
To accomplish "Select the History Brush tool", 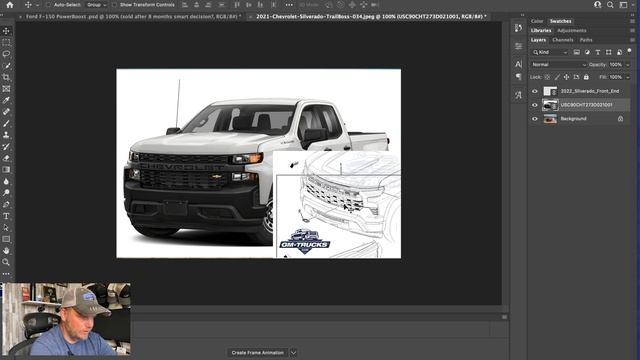I will 6,147.
